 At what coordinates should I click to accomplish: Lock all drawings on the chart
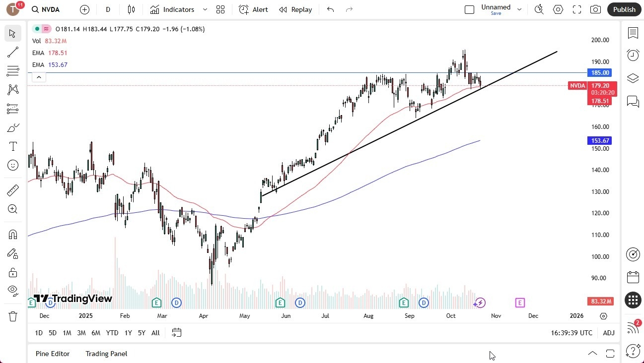[x=12, y=272]
